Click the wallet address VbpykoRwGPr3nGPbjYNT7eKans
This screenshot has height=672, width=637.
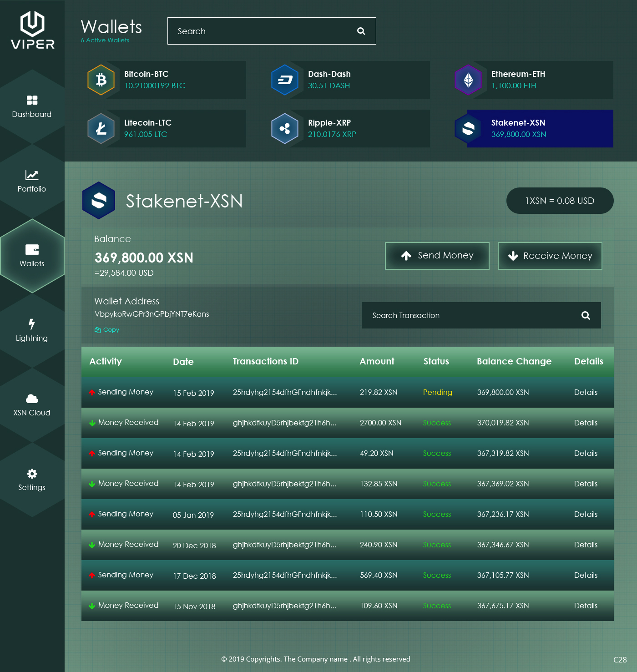tap(152, 314)
